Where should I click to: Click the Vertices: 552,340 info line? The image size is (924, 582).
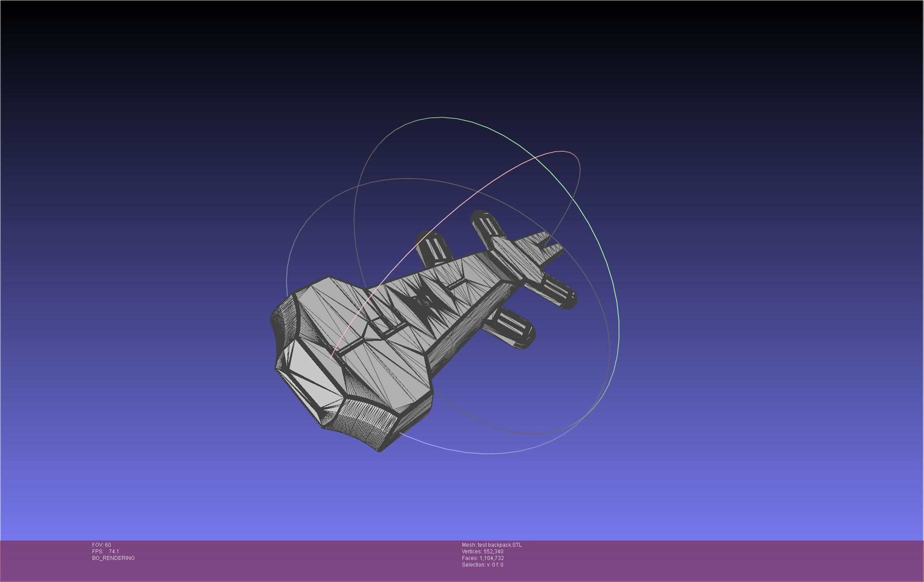(482, 552)
